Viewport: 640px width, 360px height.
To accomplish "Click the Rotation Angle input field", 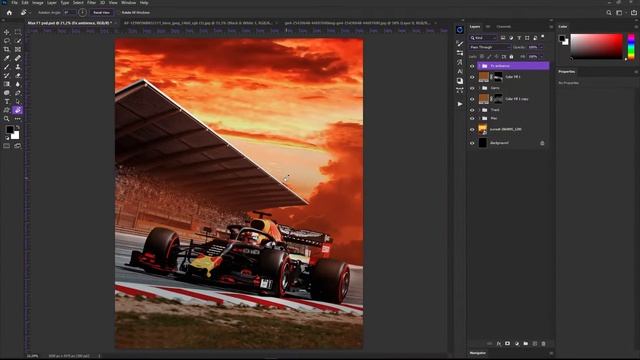I will coord(69,13).
